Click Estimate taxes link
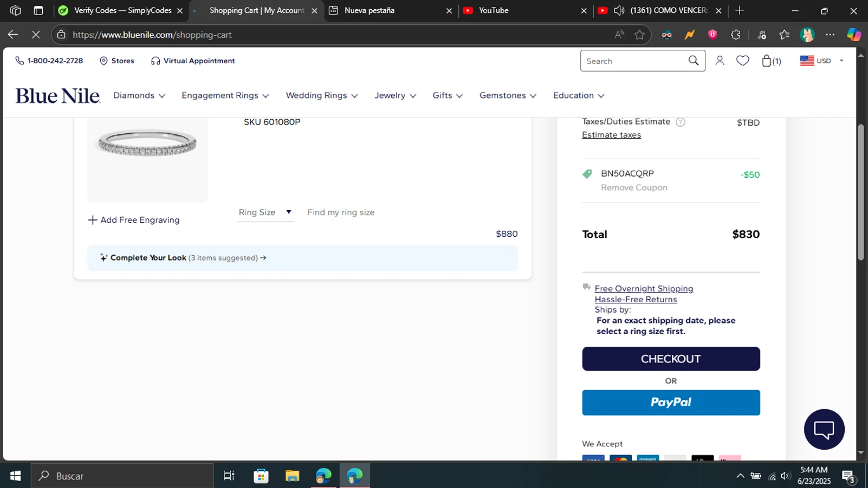Viewport: 868px width, 488px height. point(611,135)
